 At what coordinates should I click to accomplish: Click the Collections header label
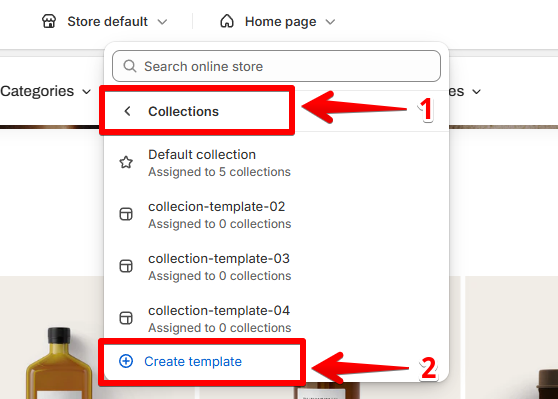coord(183,111)
